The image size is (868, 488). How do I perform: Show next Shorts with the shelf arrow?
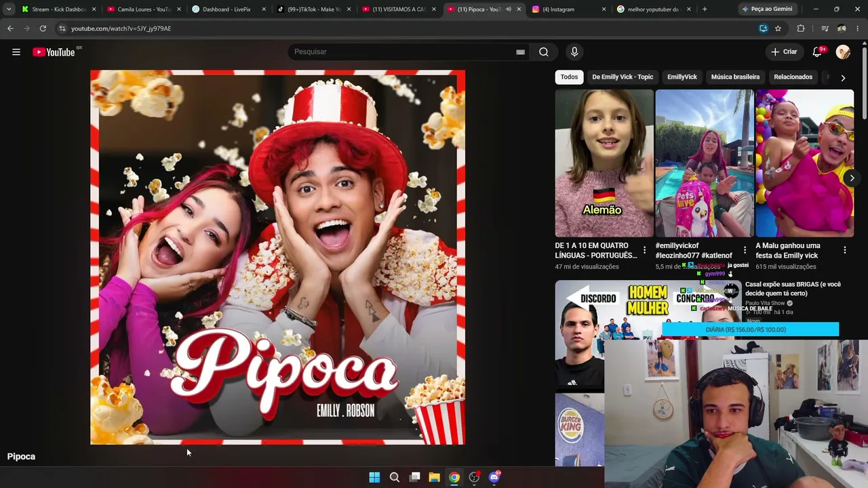click(852, 178)
